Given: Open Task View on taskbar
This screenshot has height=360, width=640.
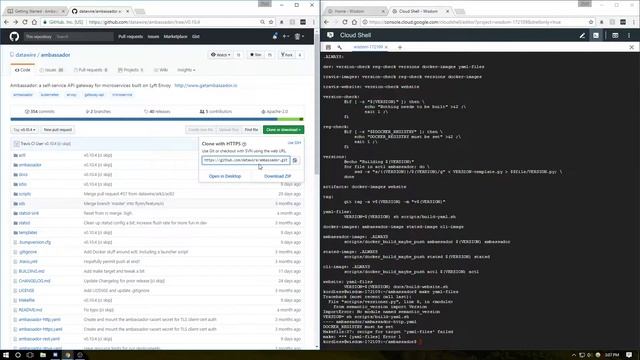Looking at the screenshot, I should pyautogui.click(x=30, y=355).
